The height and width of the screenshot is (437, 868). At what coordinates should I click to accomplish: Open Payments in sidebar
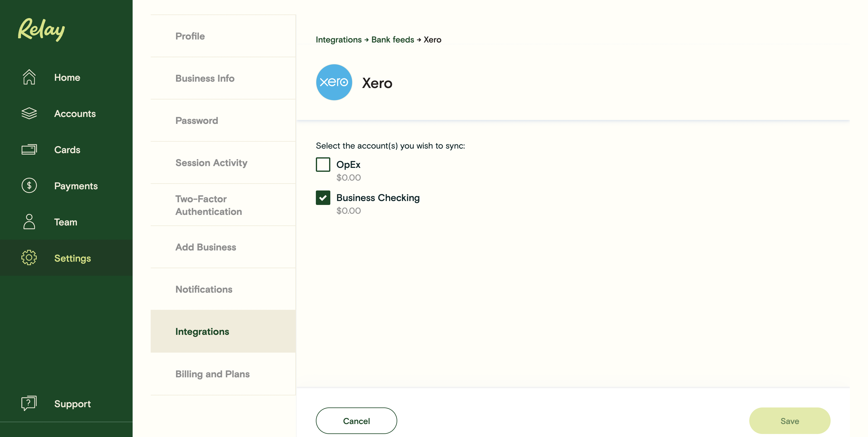click(x=66, y=186)
